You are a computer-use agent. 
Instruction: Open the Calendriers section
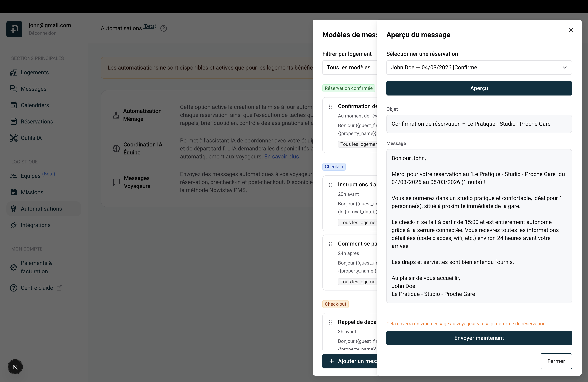pos(35,105)
